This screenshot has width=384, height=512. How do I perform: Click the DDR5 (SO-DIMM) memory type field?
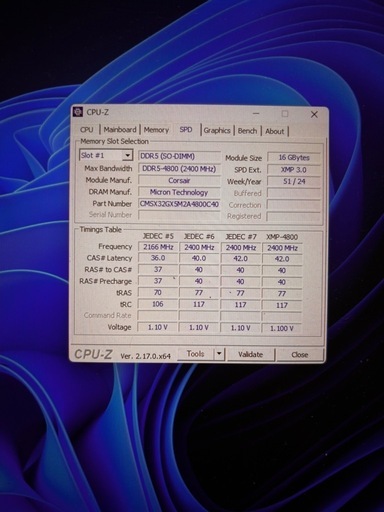click(x=179, y=156)
